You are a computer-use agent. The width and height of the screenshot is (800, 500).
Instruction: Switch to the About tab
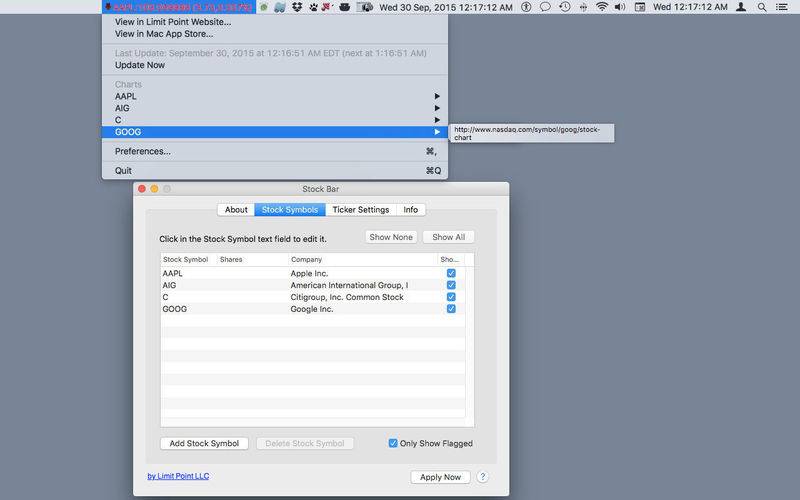point(236,210)
